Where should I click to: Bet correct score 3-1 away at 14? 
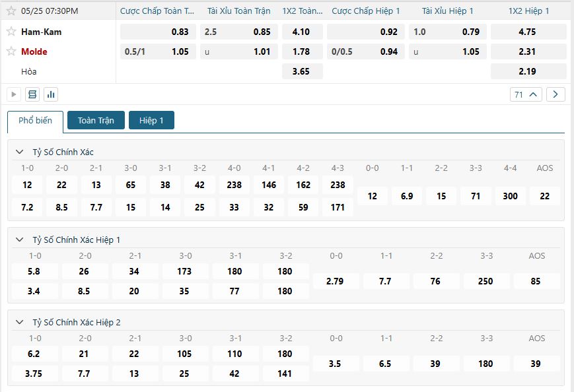[x=165, y=207]
